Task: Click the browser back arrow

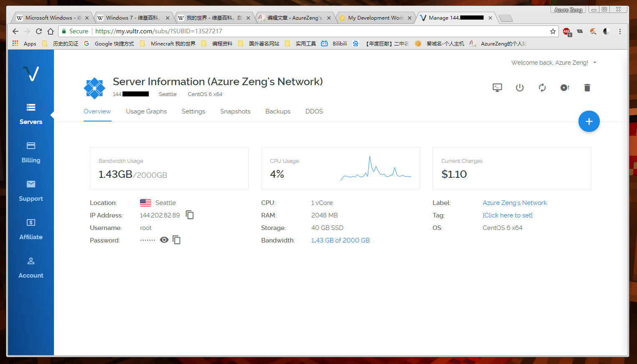Action: click(15, 31)
